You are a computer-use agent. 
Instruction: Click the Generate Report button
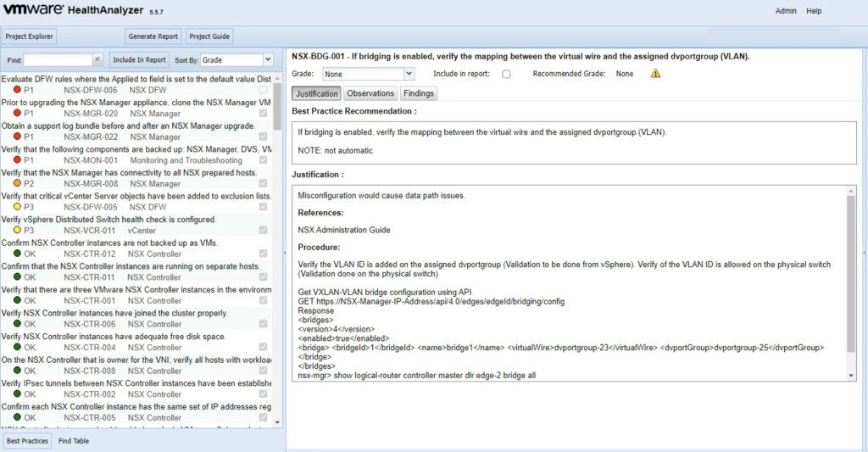[x=153, y=36]
